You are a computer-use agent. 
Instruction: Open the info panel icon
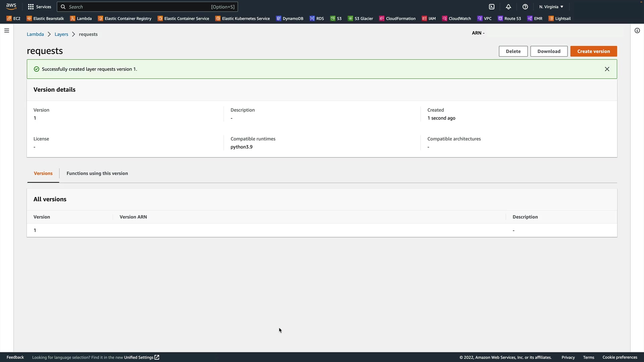637,31
